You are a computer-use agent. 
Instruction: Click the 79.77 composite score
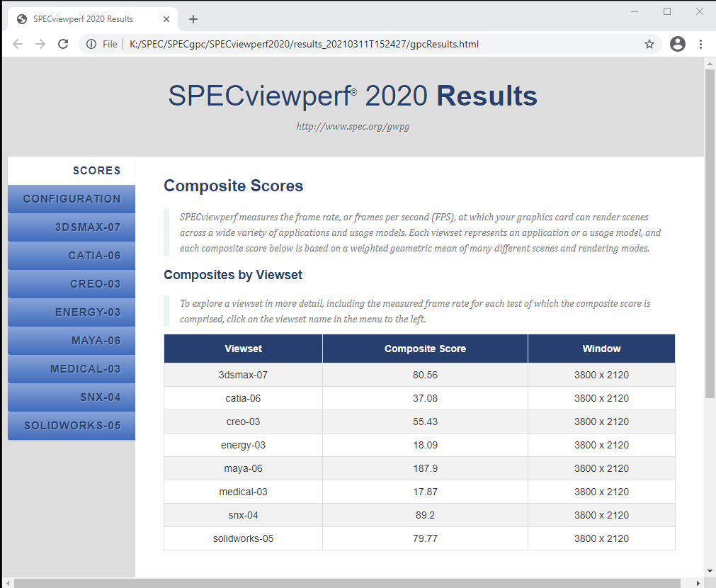click(x=425, y=538)
